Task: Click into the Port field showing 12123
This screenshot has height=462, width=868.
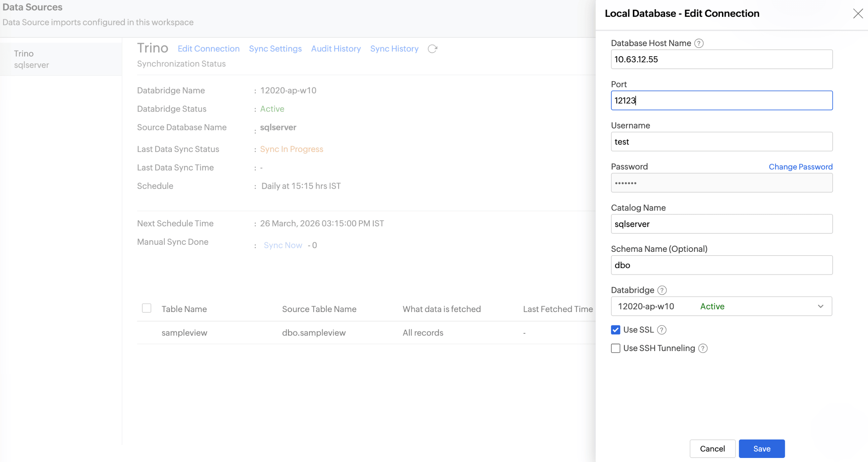Action: pyautogui.click(x=721, y=100)
